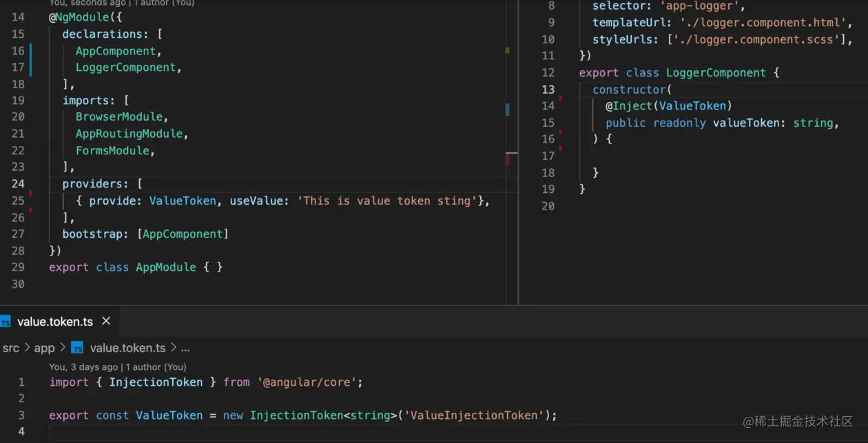Close the value.token.ts tab
868x443 pixels.
click(105, 321)
